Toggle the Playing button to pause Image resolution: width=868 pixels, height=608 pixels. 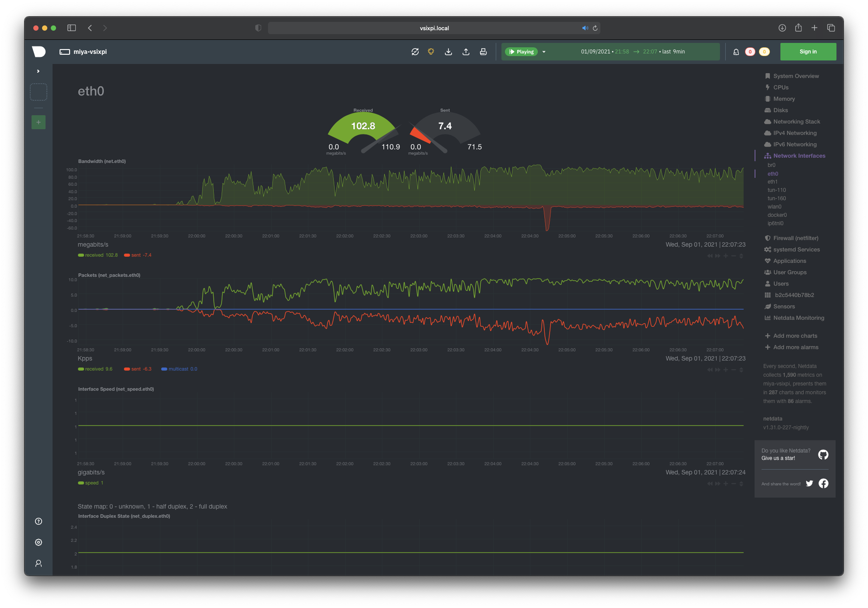(x=522, y=52)
